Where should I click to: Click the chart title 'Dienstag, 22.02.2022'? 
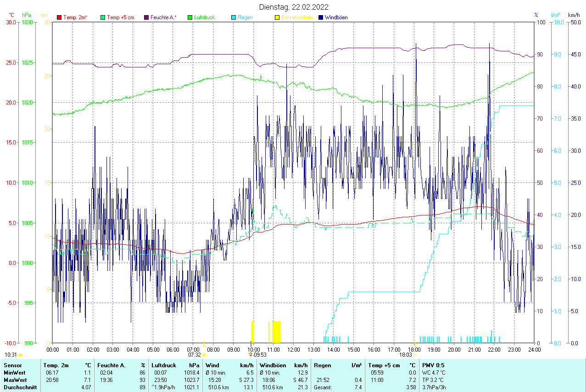[x=294, y=7]
